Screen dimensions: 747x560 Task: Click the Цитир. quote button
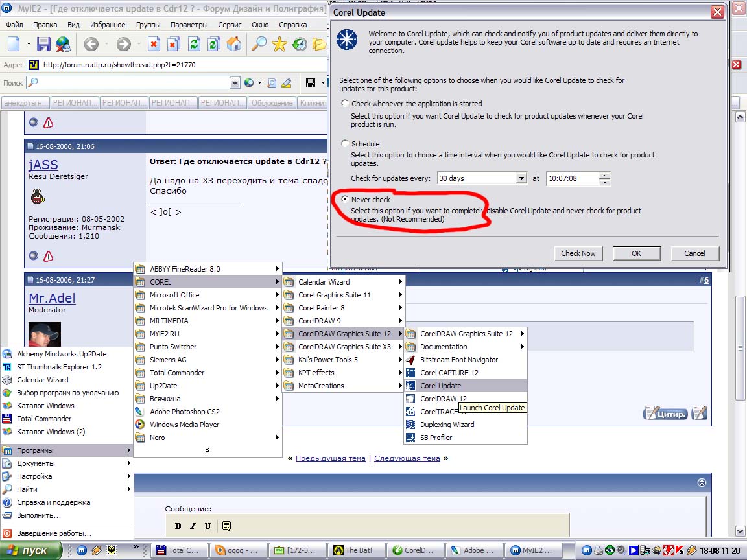pyautogui.click(x=665, y=414)
